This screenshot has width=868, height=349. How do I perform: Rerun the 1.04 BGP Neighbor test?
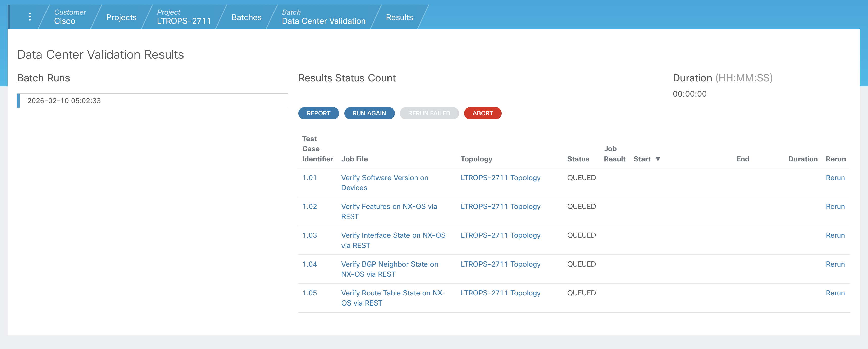pyautogui.click(x=835, y=264)
